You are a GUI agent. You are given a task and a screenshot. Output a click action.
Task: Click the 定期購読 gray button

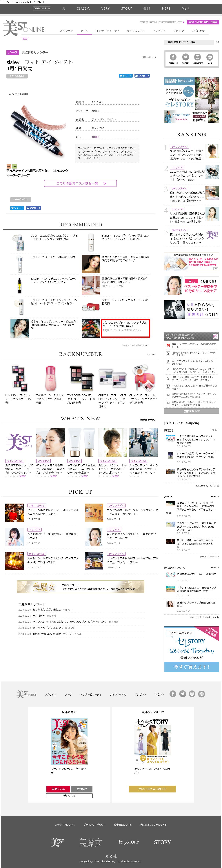click(x=82, y=789)
